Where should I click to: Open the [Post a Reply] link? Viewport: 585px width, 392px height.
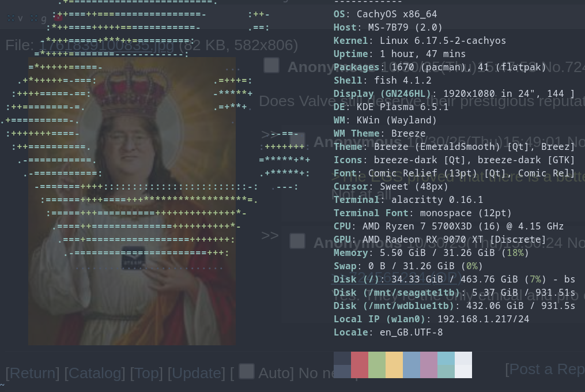(x=545, y=369)
